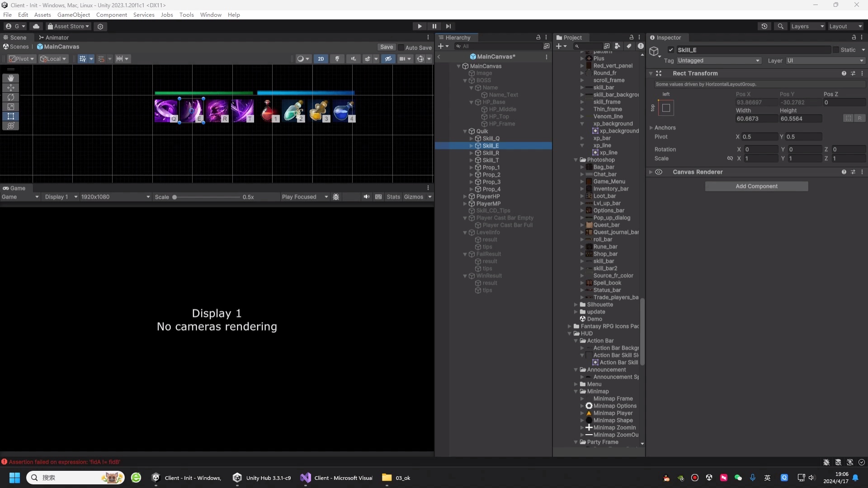Expand the Photoshop folder in the Project panel
Screen dimensions: 868x488
point(576,160)
